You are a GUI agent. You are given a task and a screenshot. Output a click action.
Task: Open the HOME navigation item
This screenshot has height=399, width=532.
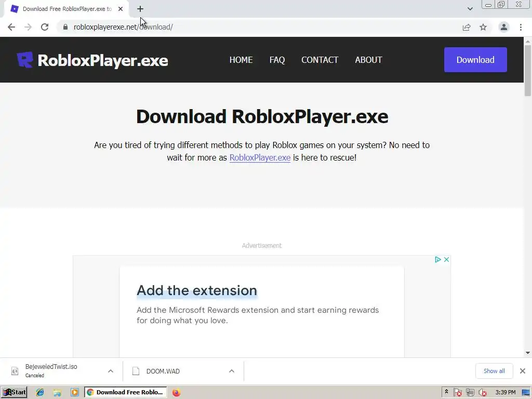coord(241,60)
